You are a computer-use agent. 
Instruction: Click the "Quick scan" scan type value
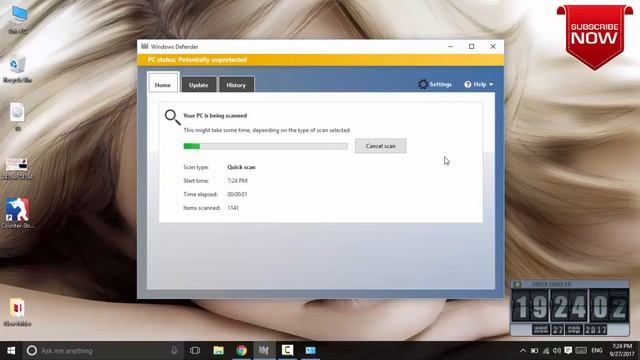(241, 167)
